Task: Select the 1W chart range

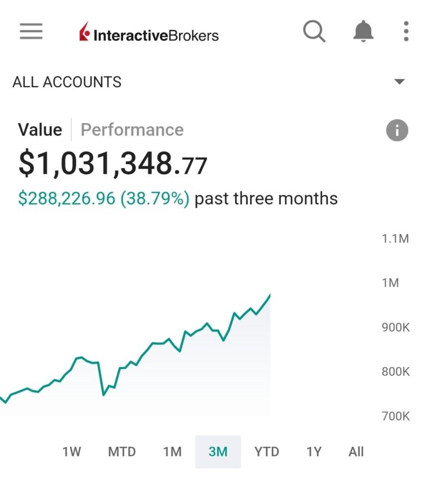Action: [72, 452]
